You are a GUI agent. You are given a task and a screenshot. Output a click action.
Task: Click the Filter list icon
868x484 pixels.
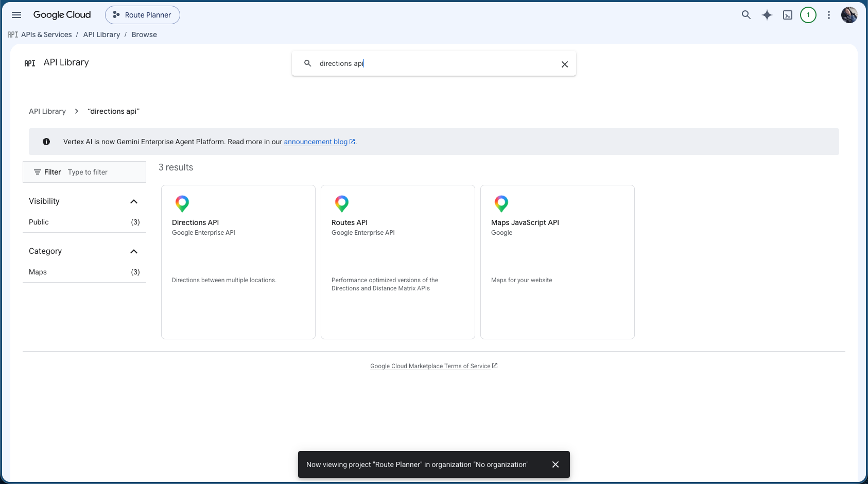(38, 172)
